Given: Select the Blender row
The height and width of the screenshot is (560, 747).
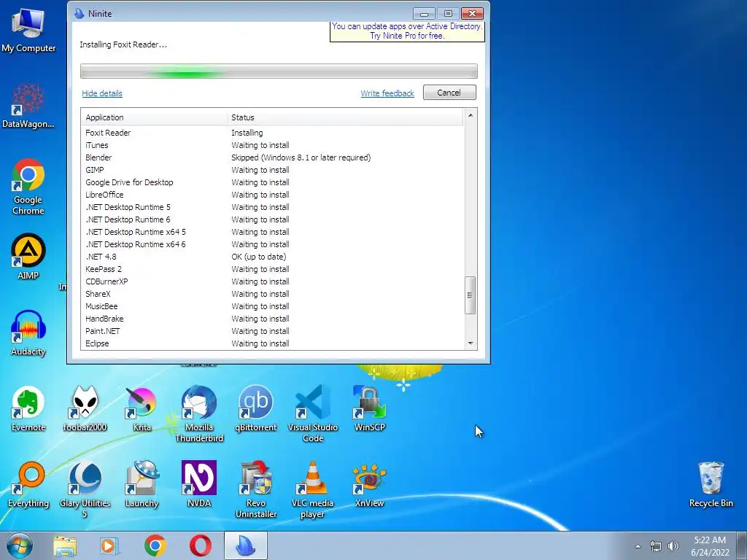Looking at the screenshot, I should 272,157.
